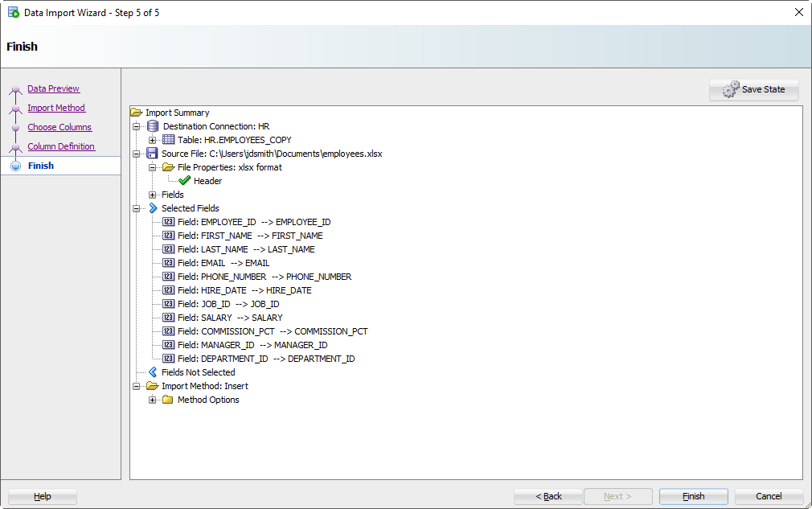
Task: Click the Finish step bullet icon
Action: tap(16, 166)
